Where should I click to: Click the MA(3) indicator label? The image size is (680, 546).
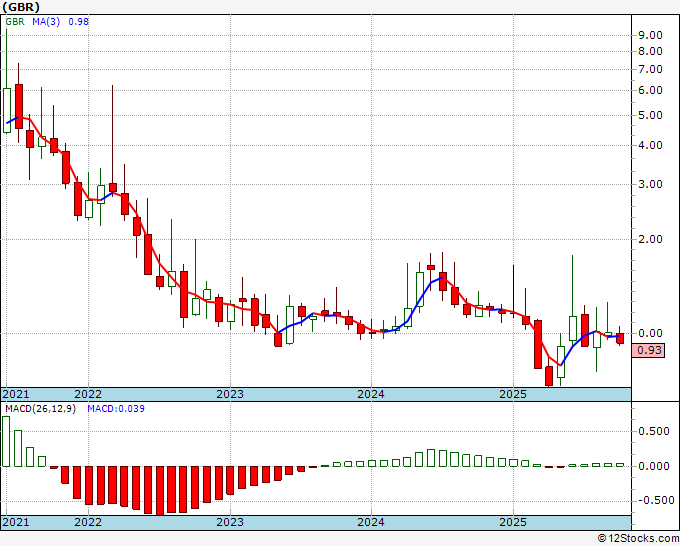tap(46, 22)
